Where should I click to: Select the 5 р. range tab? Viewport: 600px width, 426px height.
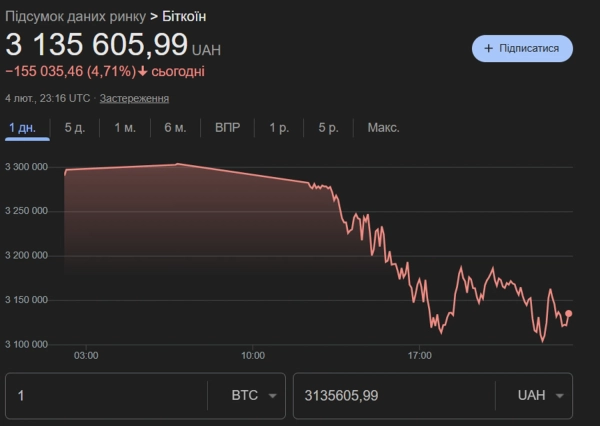tap(328, 128)
